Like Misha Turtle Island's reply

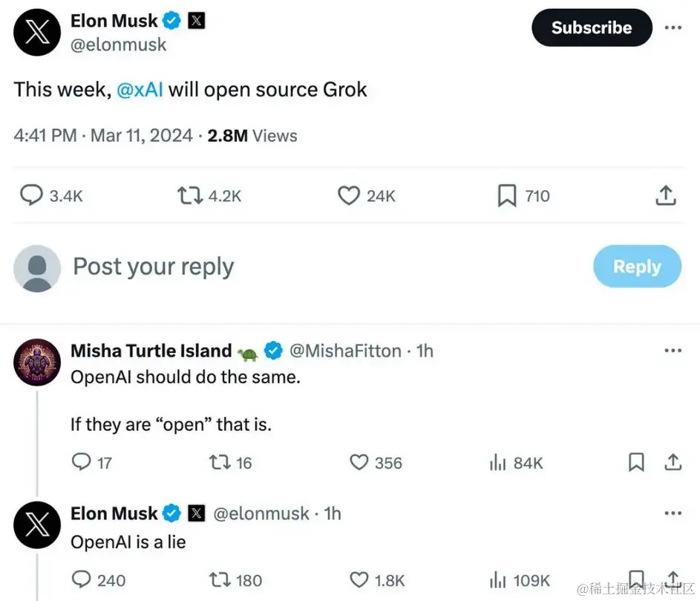tap(359, 462)
